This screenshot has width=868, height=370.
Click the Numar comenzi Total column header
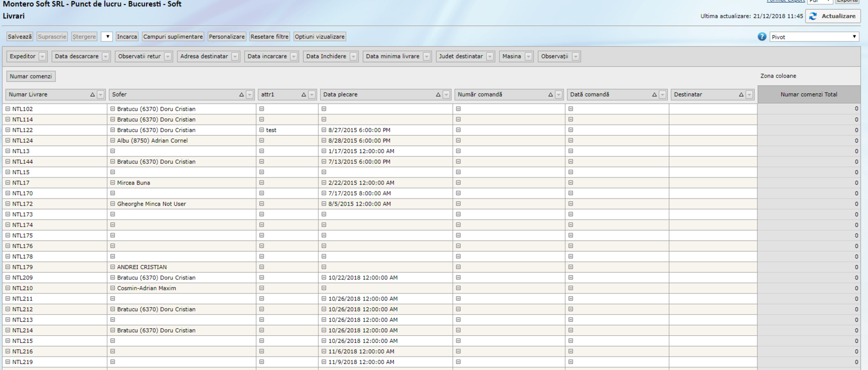click(808, 94)
